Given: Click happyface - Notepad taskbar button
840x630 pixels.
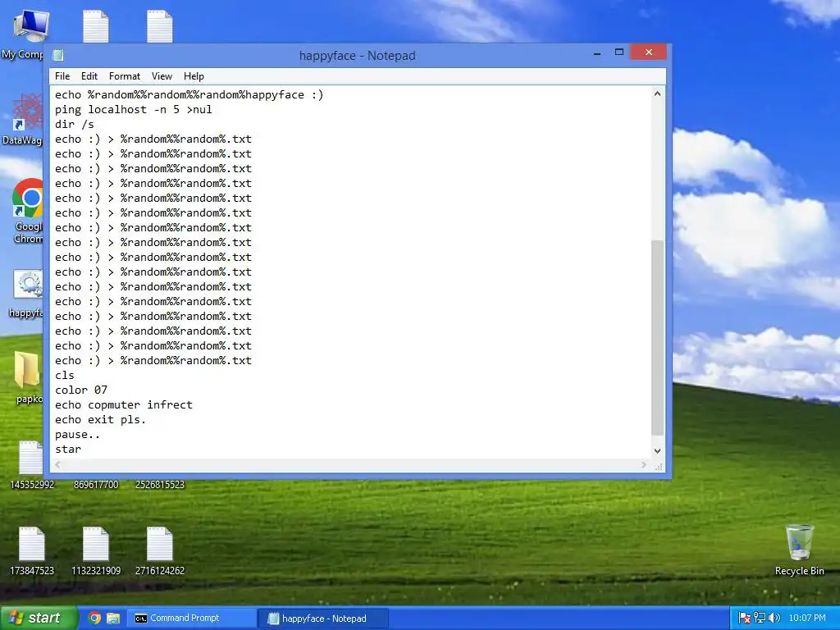Looking at the screenshot, I should click(322, 619).
